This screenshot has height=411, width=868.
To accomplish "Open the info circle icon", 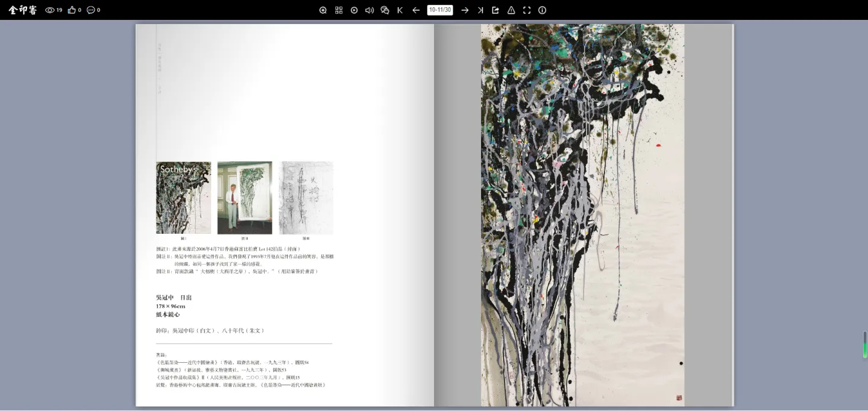I will 542,10.
